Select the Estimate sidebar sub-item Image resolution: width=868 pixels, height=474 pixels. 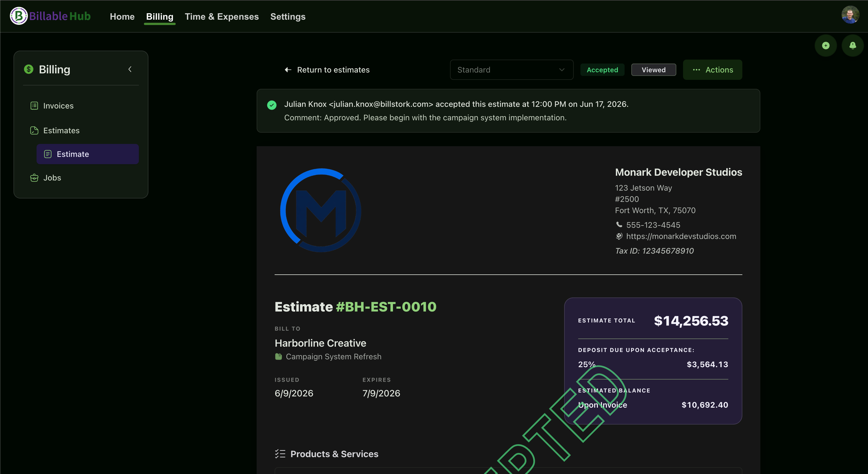tap(88, 154)
